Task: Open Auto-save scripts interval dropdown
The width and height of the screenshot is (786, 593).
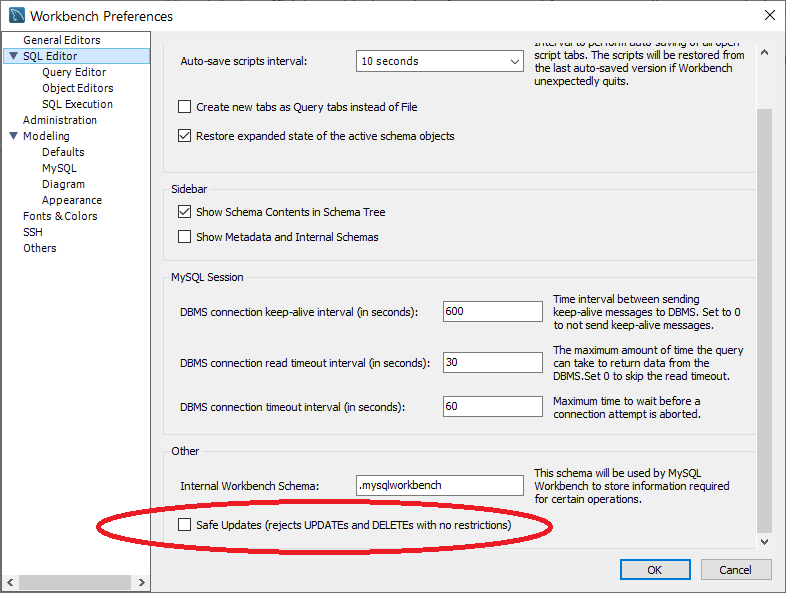Action: [440, 61]
